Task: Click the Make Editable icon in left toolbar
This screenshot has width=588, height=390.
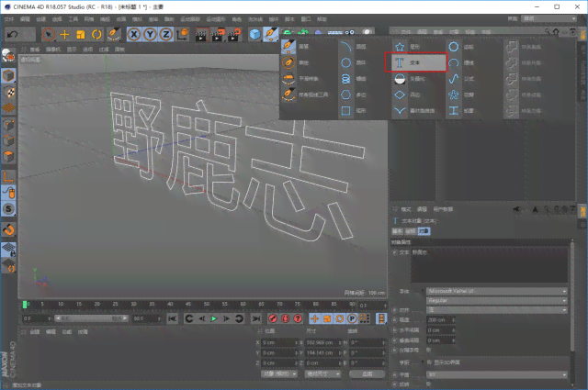Action: 8,55
